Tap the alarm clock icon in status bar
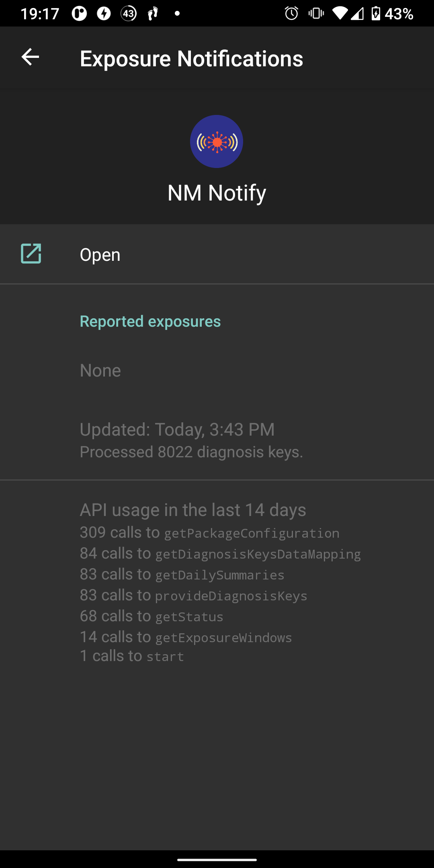 click(291, 13)
